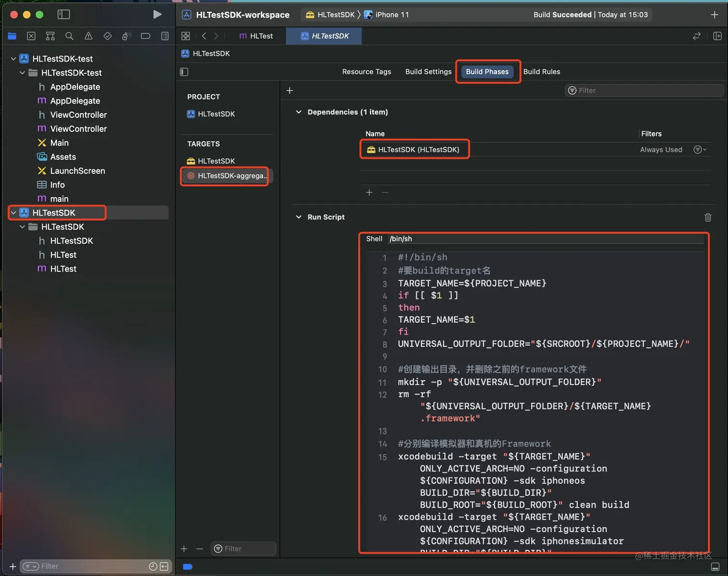The width and height of the screenshot is (728, 576).
Task: Collapse the HLTestSDK project in navigator
Action: click(13, 213)
